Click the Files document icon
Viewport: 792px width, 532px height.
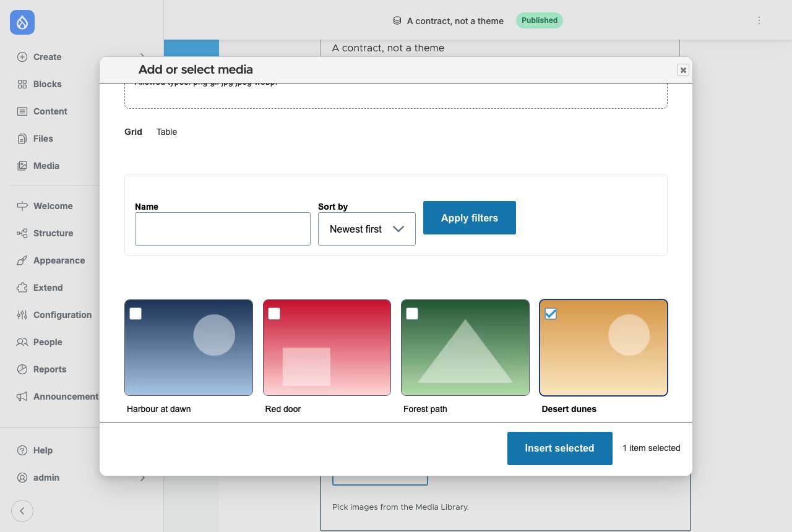pyautogui.click(x=22, y=139)
